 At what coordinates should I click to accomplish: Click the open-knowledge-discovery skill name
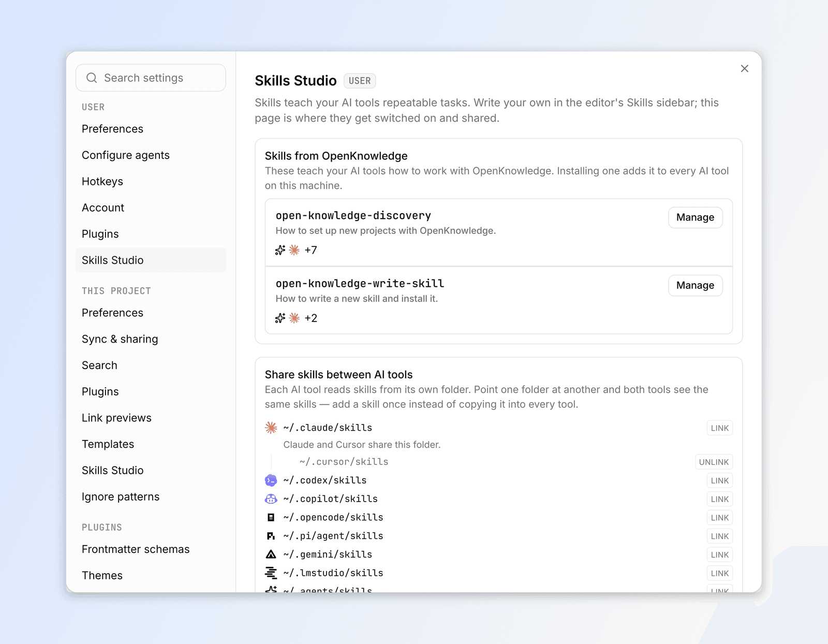353,215
